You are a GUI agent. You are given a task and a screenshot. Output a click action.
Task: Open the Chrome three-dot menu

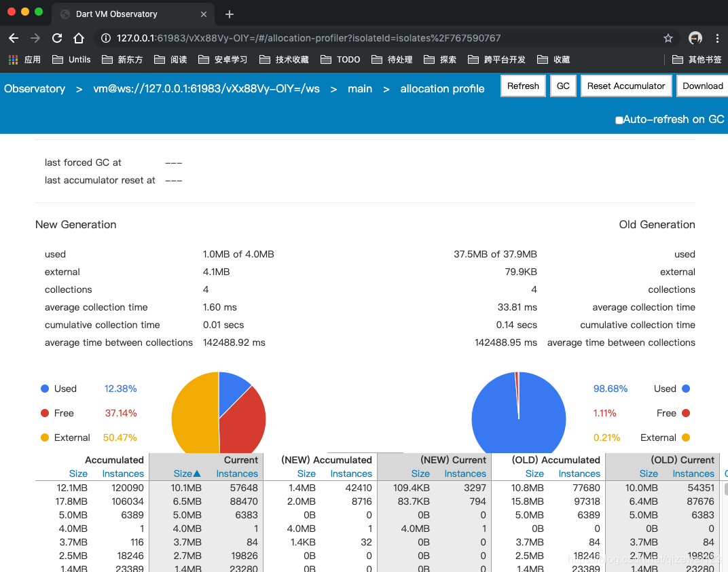717,38
